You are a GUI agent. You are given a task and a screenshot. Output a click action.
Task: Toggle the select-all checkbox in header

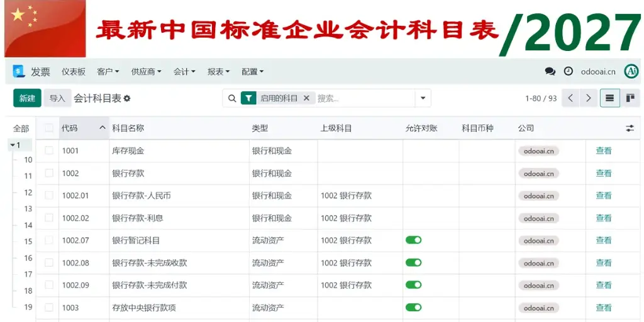coord(49,128)
